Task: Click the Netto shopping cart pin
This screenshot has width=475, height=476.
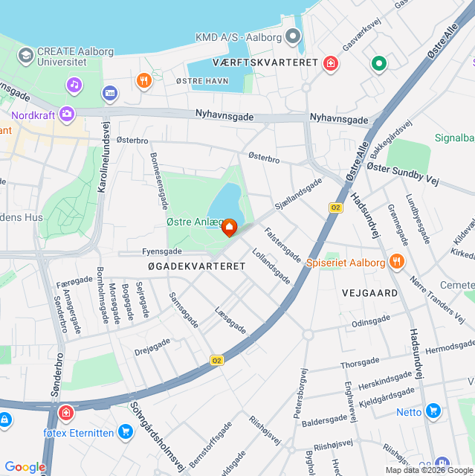Action: pos(433,411)
